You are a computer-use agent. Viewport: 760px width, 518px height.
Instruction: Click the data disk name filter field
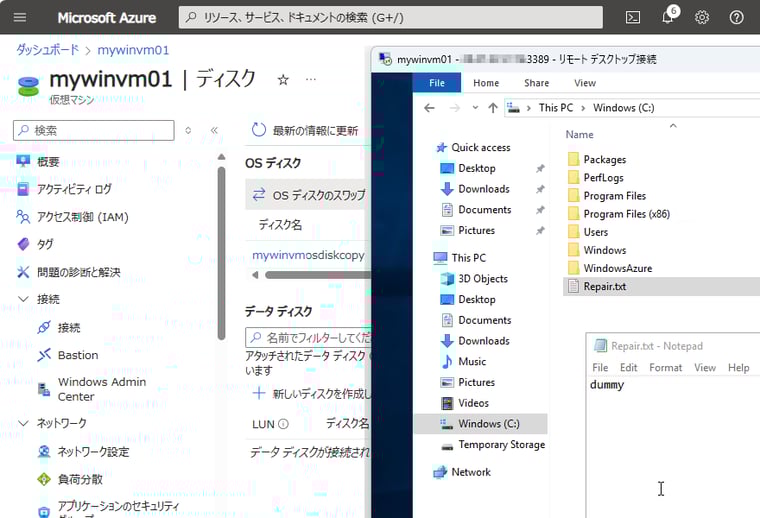coord(308,337)
